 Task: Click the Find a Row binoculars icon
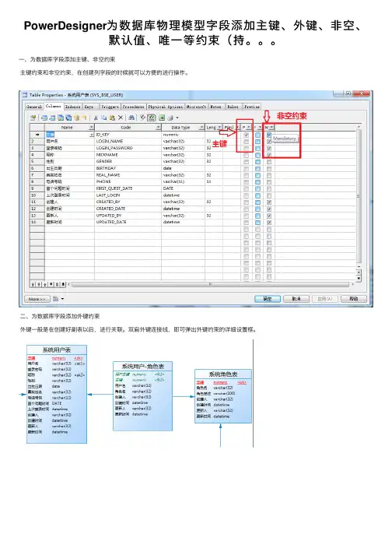131,118
